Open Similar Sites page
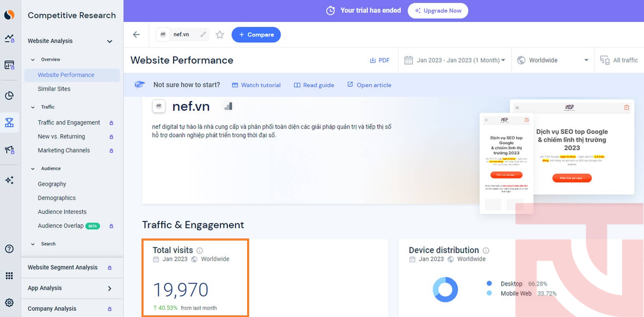Image resolution: width=644 pixels, height=317 pixels. [54, 89]
